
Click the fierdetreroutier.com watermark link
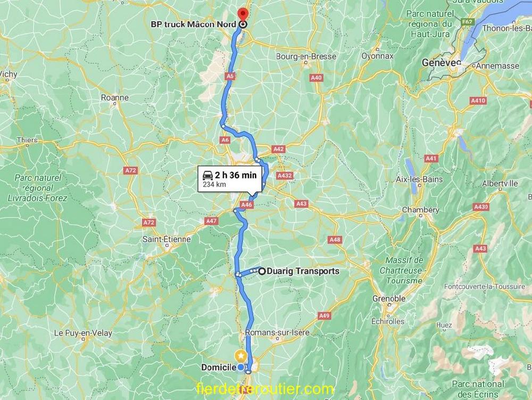[x=264, y=389]
